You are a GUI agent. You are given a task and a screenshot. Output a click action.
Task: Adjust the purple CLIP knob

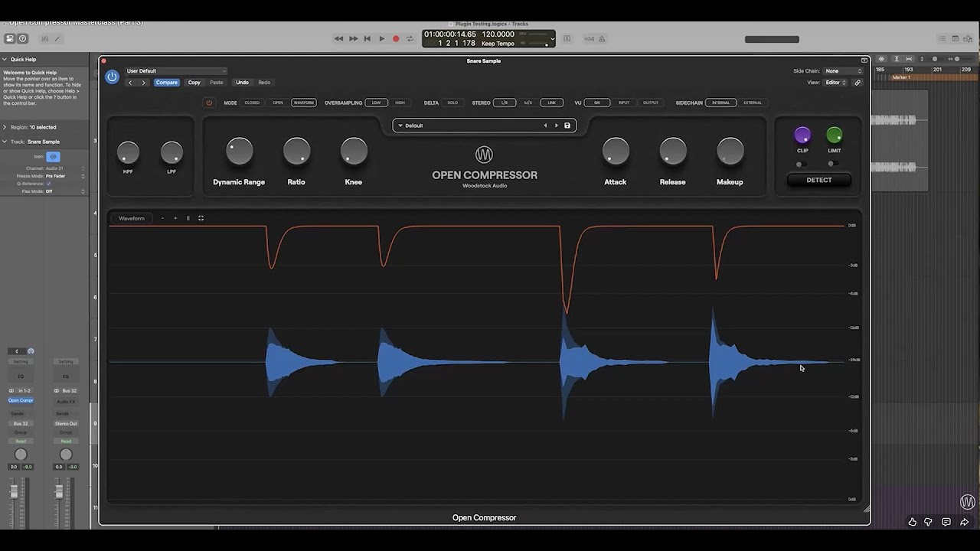[802, 135]
